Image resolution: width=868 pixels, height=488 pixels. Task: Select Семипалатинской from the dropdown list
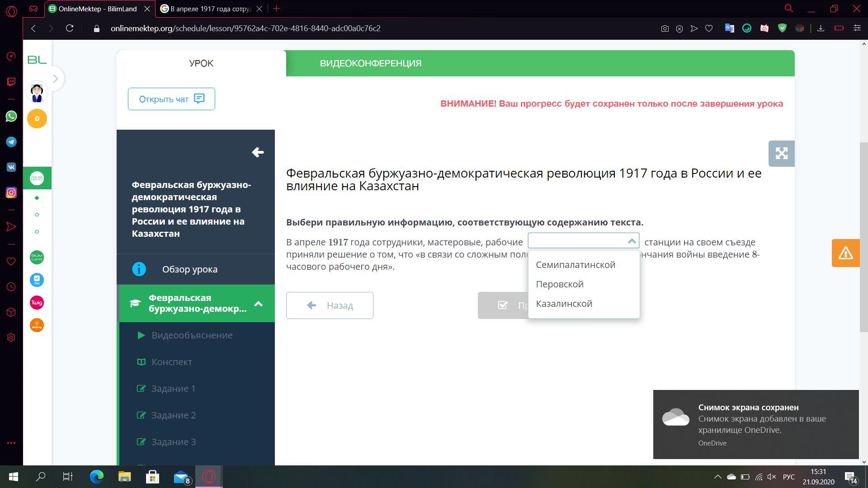pos(576,265)
